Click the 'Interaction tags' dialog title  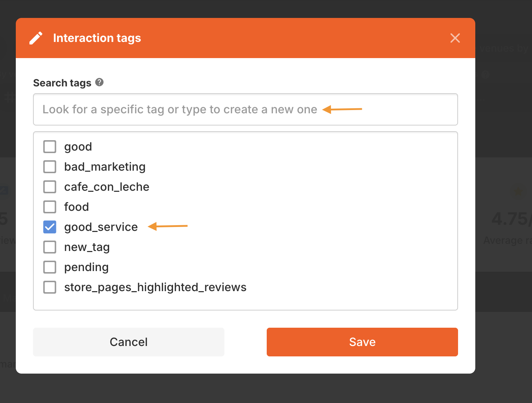pos(97,38)
